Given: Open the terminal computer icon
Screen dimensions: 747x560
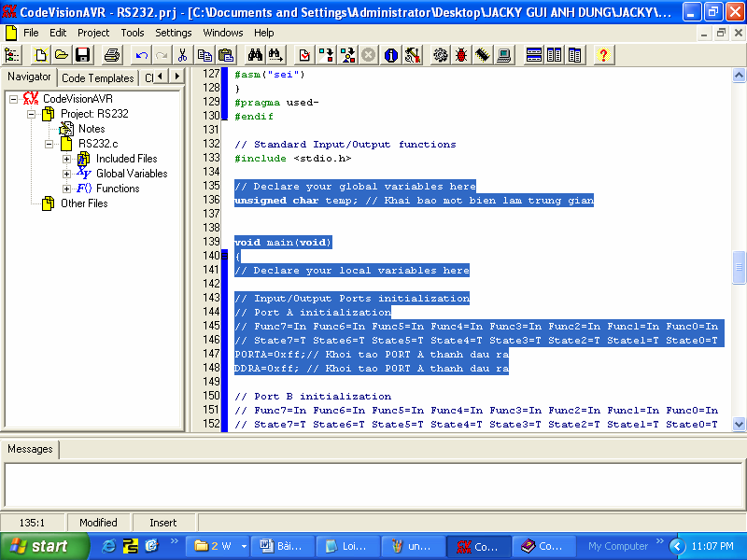Looking at the screenshot, I should [504, 55].
